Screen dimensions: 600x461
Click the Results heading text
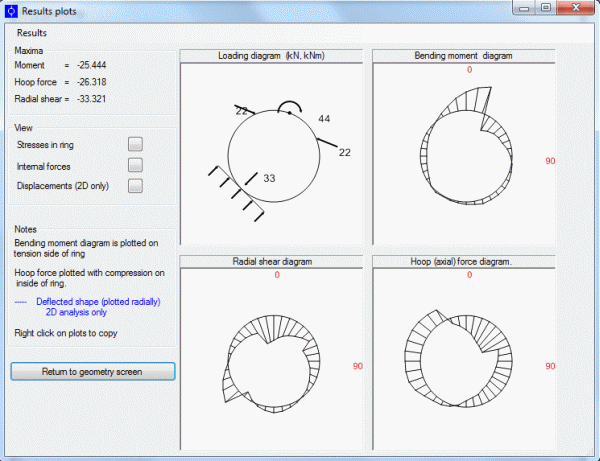click(x=32, y=33)
